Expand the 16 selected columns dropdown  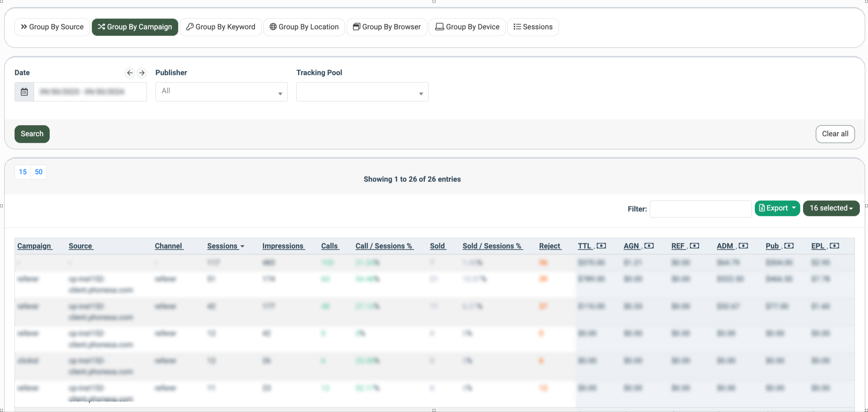[831, 208]
